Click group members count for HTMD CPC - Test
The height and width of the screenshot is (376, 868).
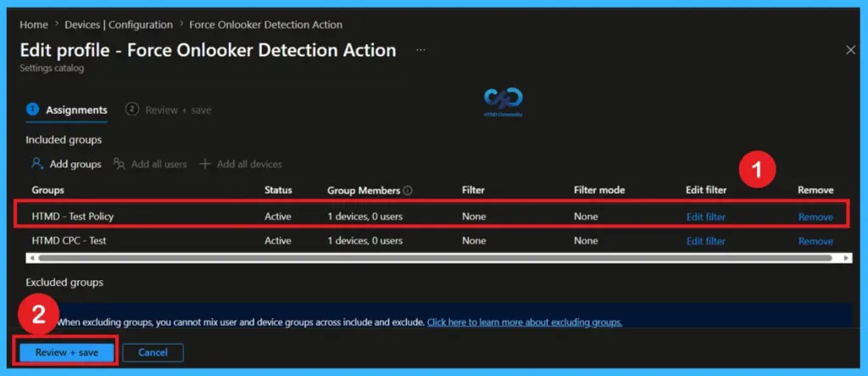pos(364,241)
